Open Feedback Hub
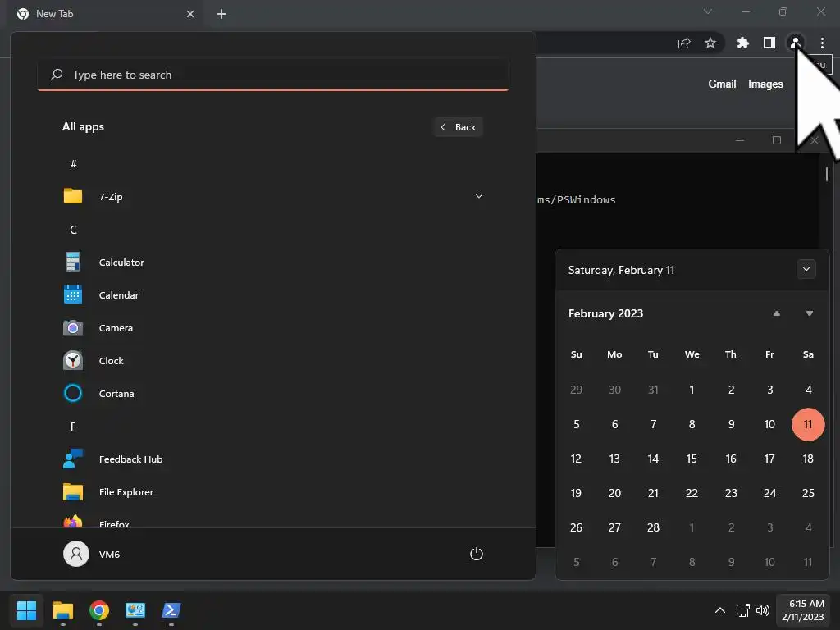The height and width of the screenshot is (630, 840). tap(272, 459)
